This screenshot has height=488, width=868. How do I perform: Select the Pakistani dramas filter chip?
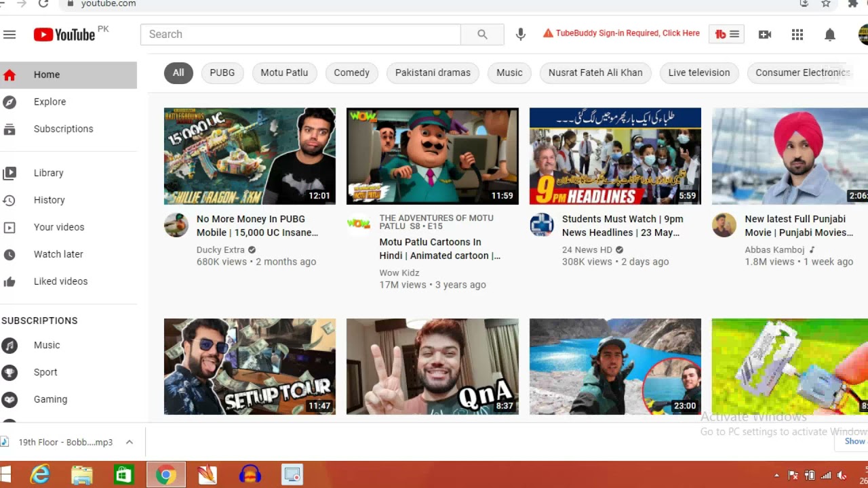(433, 73)
